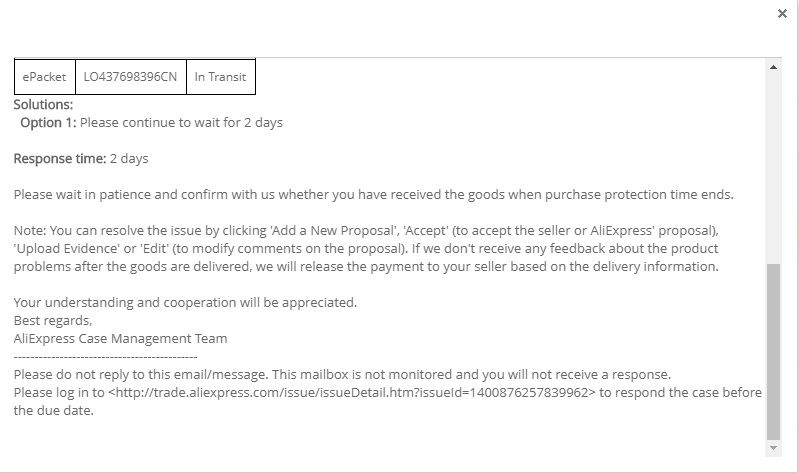Click the ePacket shipping method cell
This screenshot has height=473, width=799.
44,77
